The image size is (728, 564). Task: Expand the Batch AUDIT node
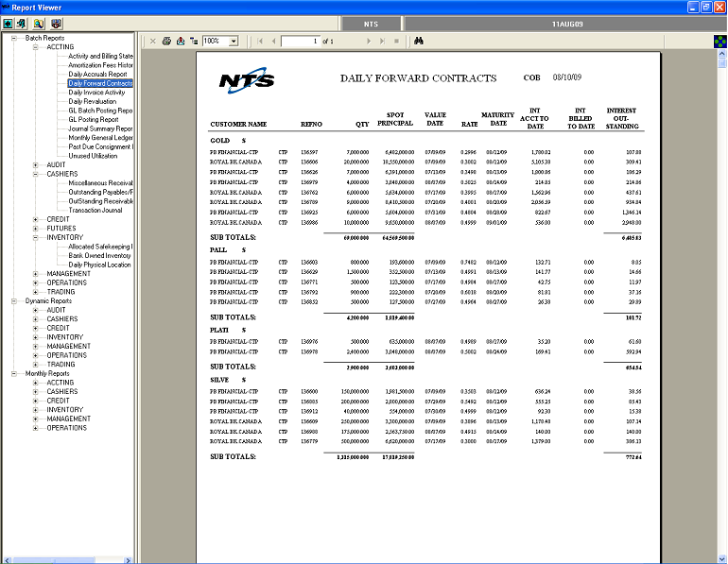pyautogui.click(x=35, y=164)
